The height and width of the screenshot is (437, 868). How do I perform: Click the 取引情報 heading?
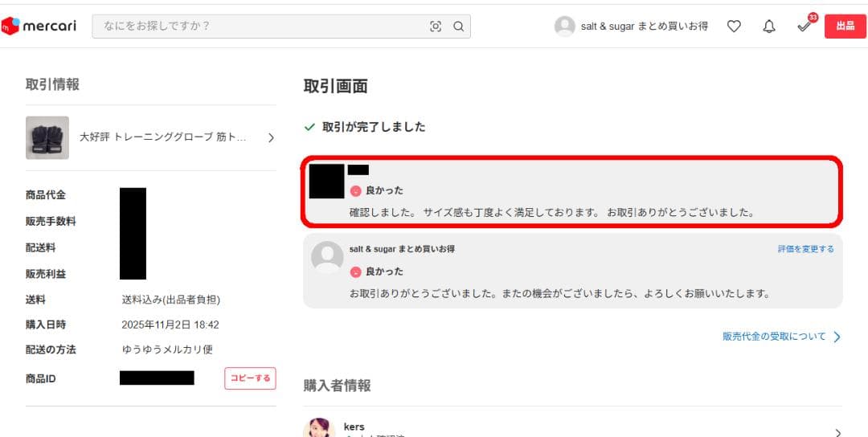click(x=52, y=84)
